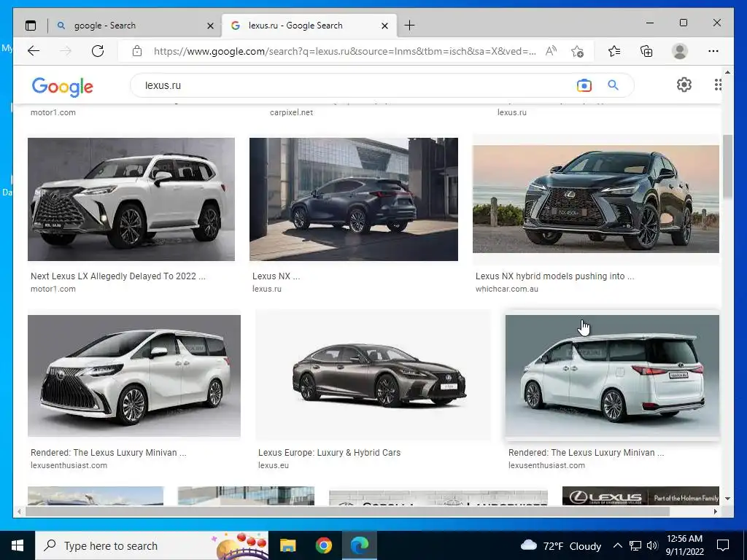Click the carpixel.net source label
Image resolution: width=747 pixels, height=560 pixels.
click(x=292, y=113)
